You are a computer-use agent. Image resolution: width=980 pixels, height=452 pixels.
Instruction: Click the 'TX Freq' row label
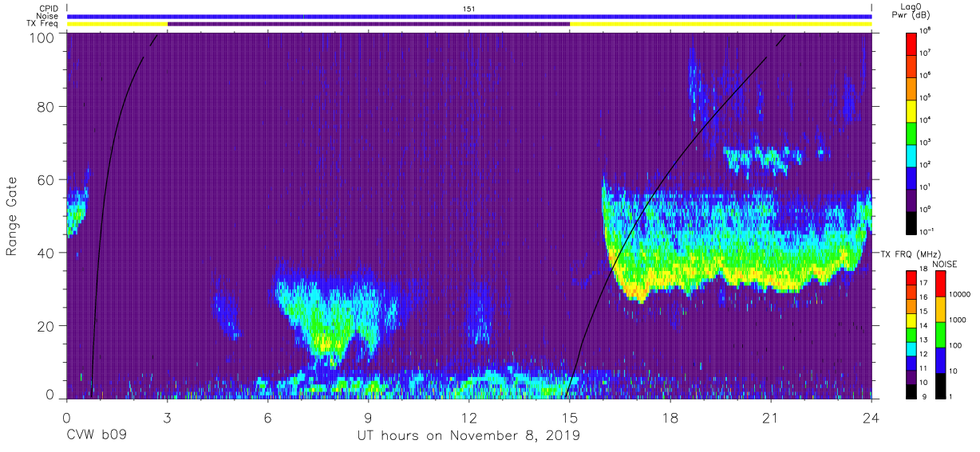pyautogui.click(x=42, y=24)
